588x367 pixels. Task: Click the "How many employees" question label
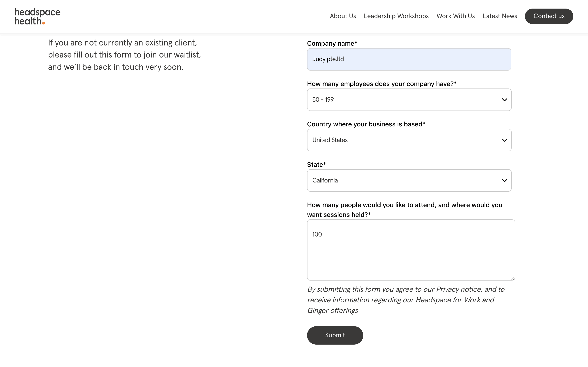(x=381, y=84)
